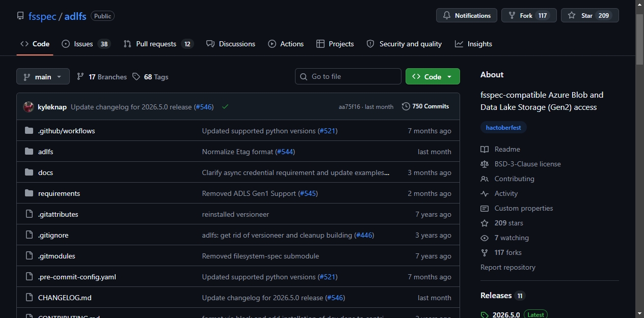644x318 pixels.
Task: Click the file icon for .gitignore
Action: coord(29,235)
